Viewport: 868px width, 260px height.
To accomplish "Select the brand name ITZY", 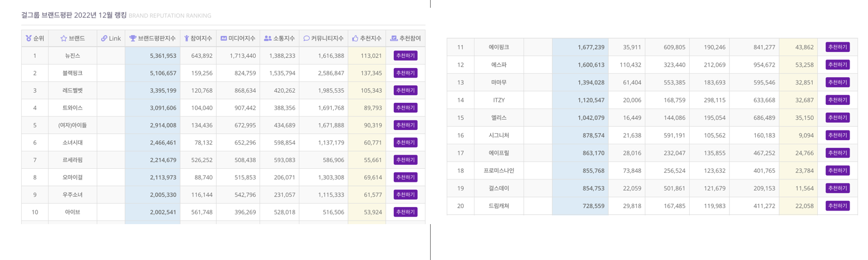I will 499,100.
